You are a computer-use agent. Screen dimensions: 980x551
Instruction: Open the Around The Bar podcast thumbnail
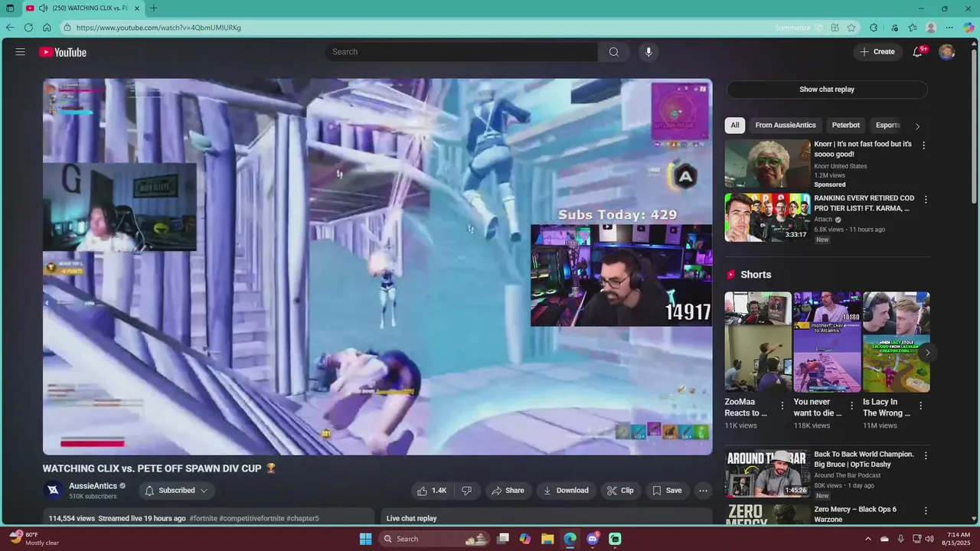pos(767,473)
